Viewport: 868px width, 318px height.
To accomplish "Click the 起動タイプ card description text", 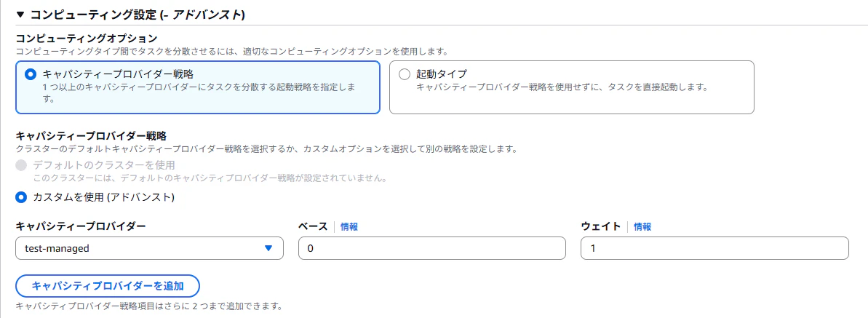I will click(x=562, y=87).
